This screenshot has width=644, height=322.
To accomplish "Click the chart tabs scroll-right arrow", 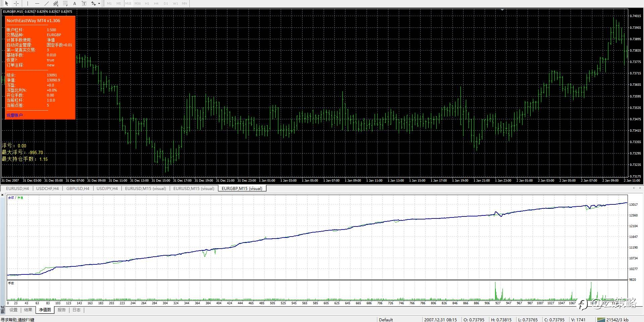I will (x=640, y=188).
